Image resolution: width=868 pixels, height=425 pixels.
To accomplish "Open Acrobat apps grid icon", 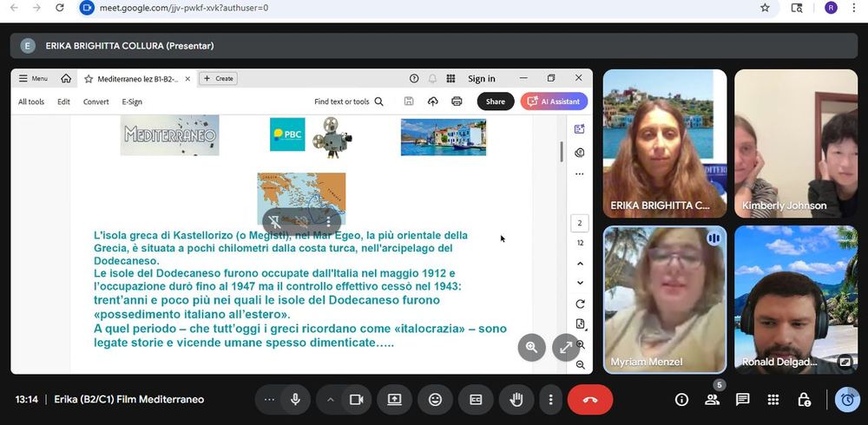I will 450,79.
